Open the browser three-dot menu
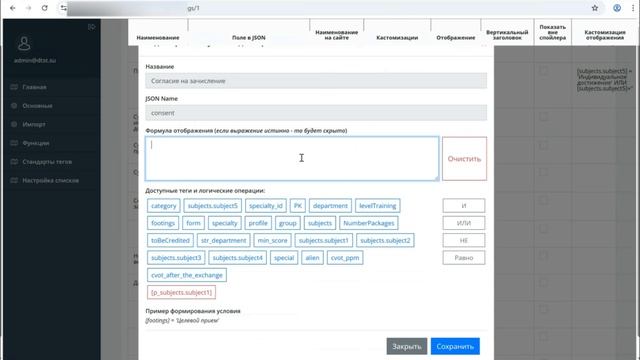Viewport: 640px width, 360px height. pyautogui.click(x=633, y=8)
